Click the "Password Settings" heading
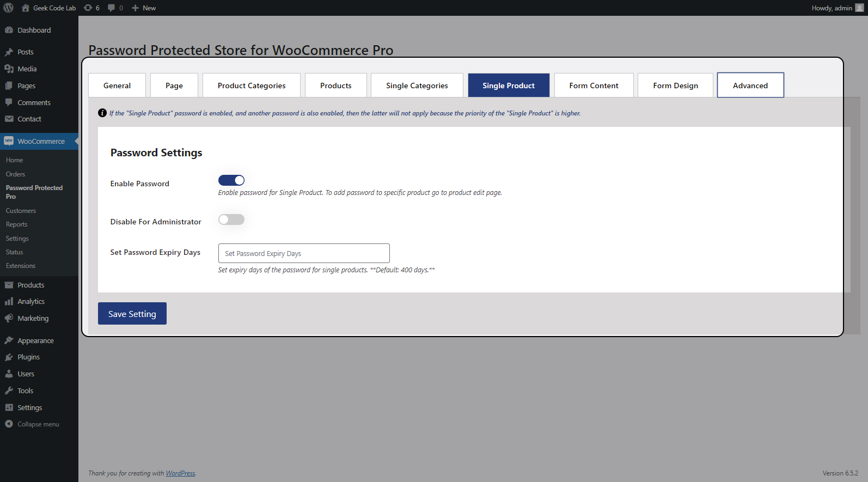 [x=156, y=152]
